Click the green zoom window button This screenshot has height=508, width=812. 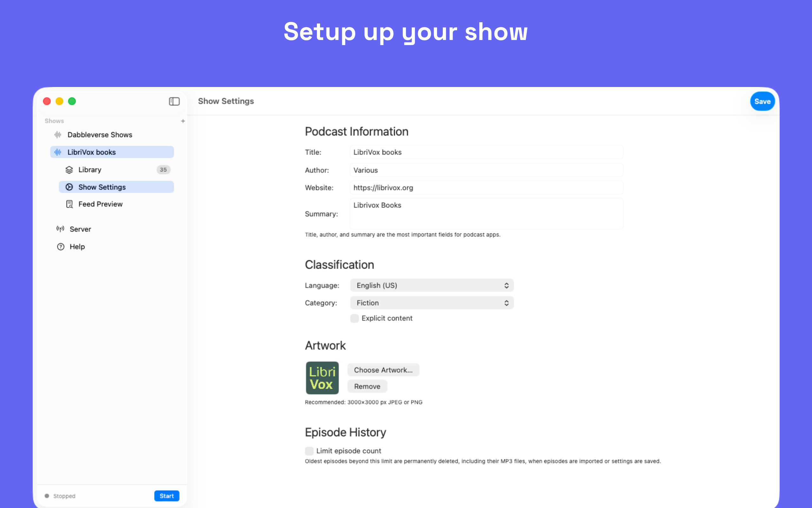point(72,101)
